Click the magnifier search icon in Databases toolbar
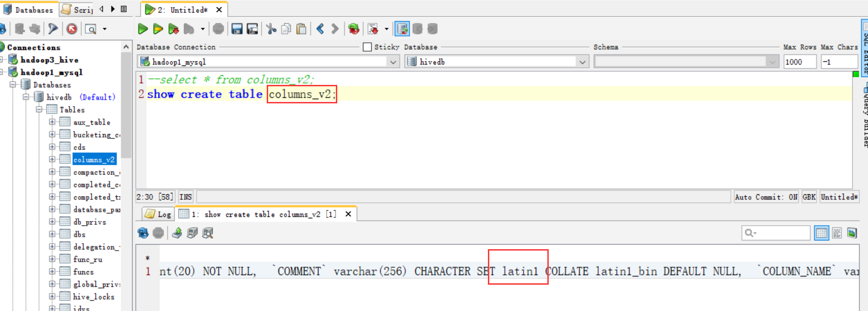The width and height of the screenshot is (868, 311). [91, 29]
